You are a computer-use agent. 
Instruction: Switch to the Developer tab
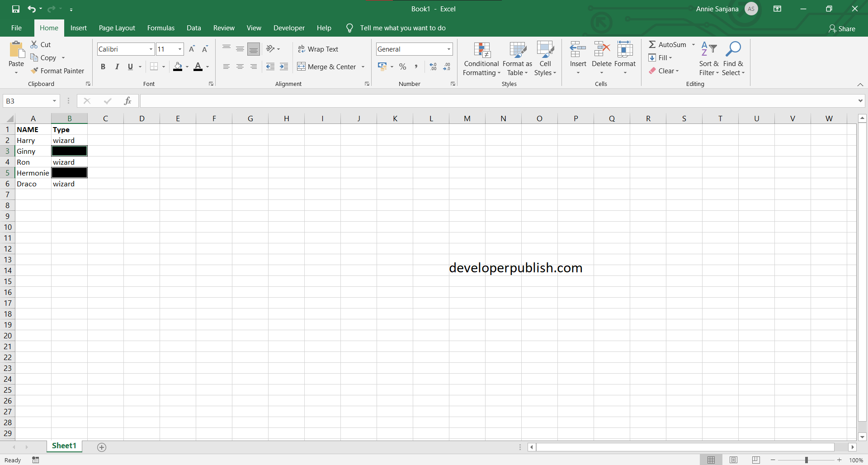click(x=289, y=28)
